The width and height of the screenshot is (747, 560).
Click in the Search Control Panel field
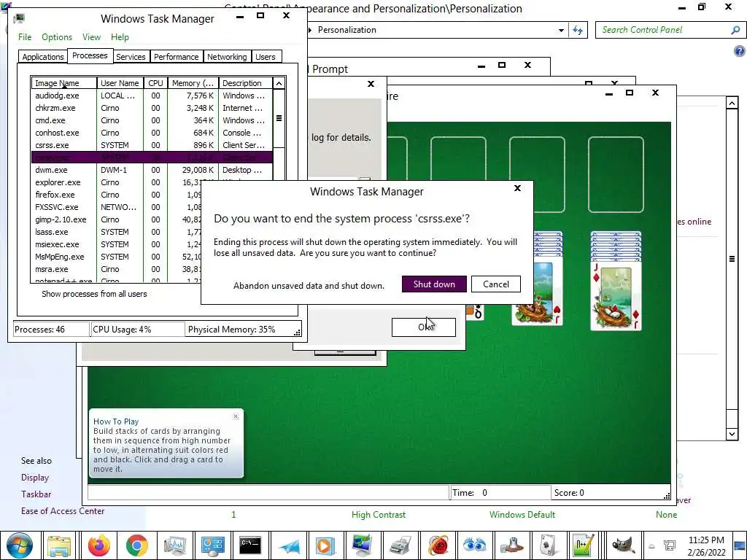tap(662, 30)
